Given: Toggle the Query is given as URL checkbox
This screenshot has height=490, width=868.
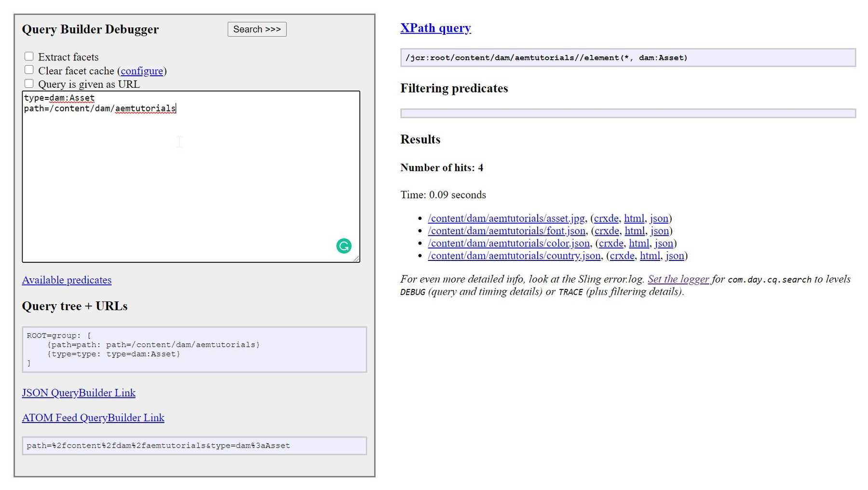Looking at the screenshot, I should [x=29, y=83].
